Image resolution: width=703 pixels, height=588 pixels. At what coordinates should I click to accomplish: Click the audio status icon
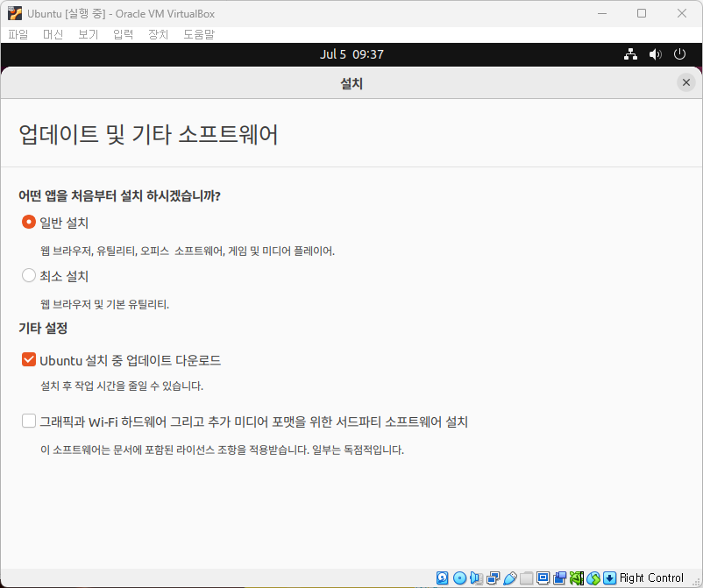476,577
